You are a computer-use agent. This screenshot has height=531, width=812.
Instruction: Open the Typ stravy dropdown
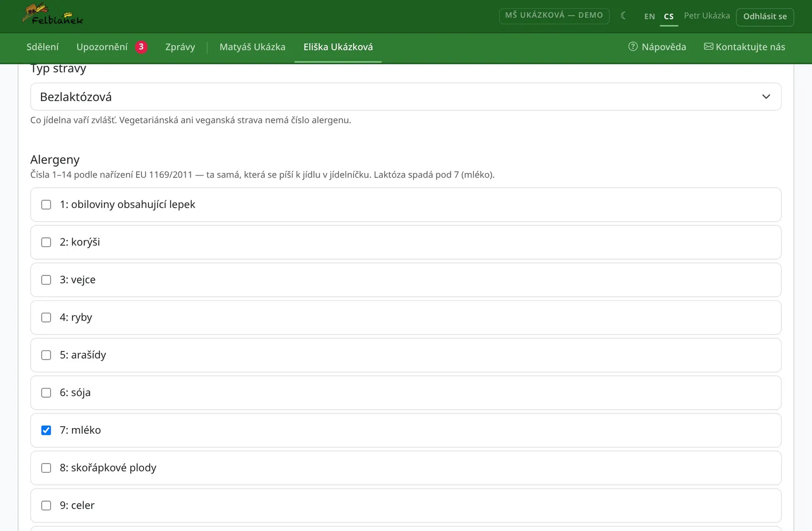tap(405, 97)
